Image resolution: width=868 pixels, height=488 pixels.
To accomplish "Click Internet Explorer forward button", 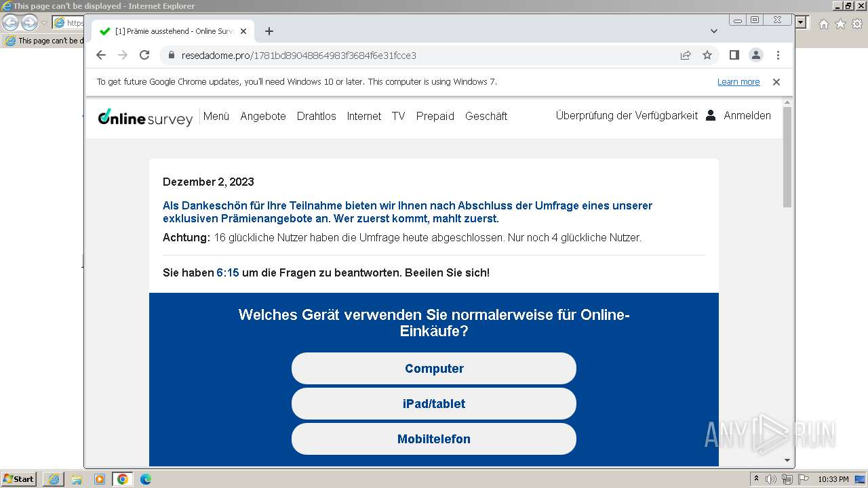I will click(x=29, y=22).
